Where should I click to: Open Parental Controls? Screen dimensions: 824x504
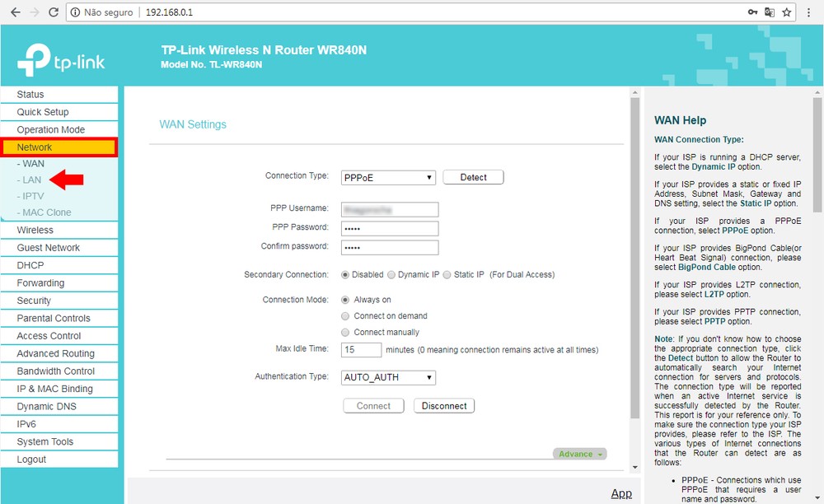[59, 318]
